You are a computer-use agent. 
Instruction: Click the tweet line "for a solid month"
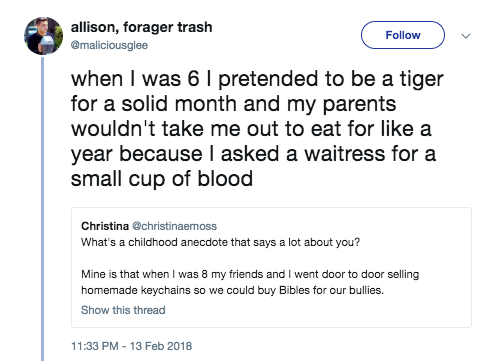[x=233, y=105]
